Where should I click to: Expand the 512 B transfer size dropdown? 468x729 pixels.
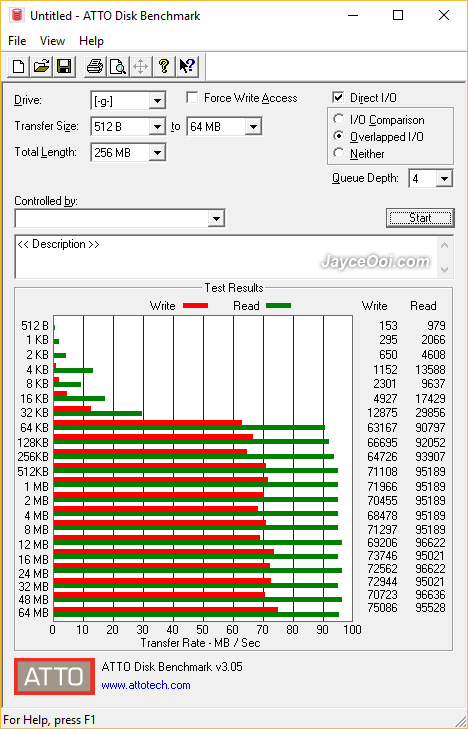(x=158, y=126)
